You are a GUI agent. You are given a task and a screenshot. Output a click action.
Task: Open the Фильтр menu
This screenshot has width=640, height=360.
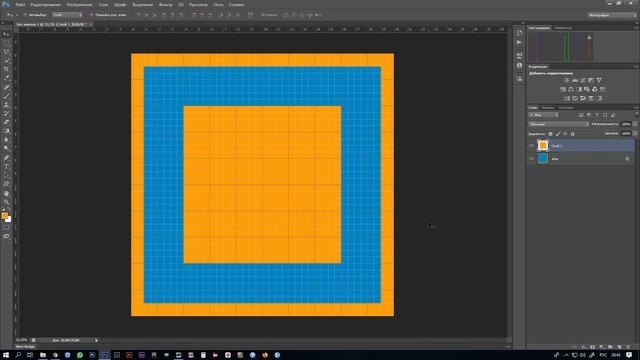165,5
